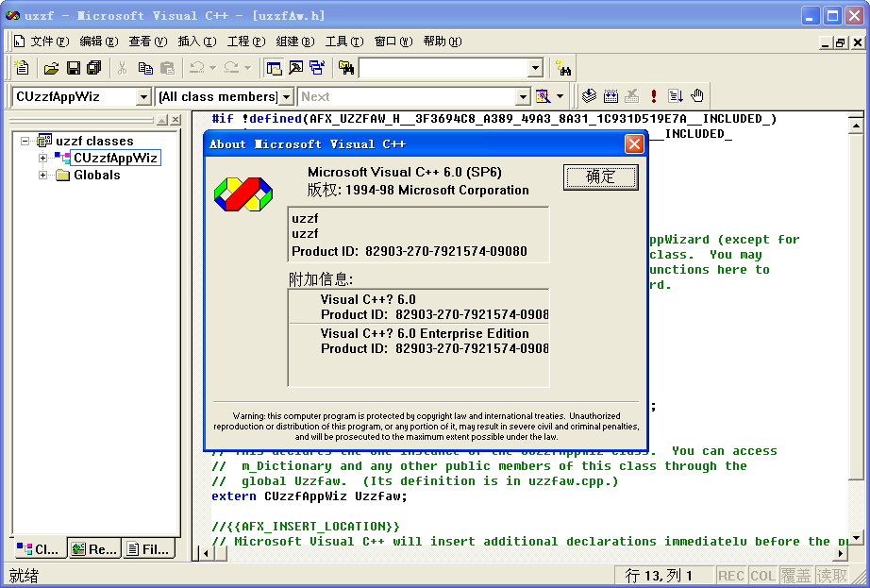Image resolution: width=870 pixels, height=588 pixels.
Task: Open WizardBar actions menu arrow
Action: point(560,96)
